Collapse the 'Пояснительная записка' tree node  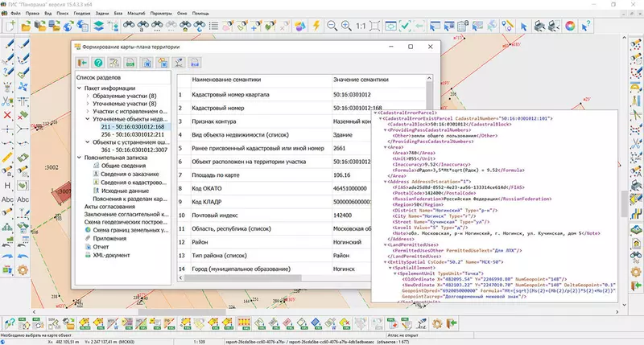click(x=80, y=158)
